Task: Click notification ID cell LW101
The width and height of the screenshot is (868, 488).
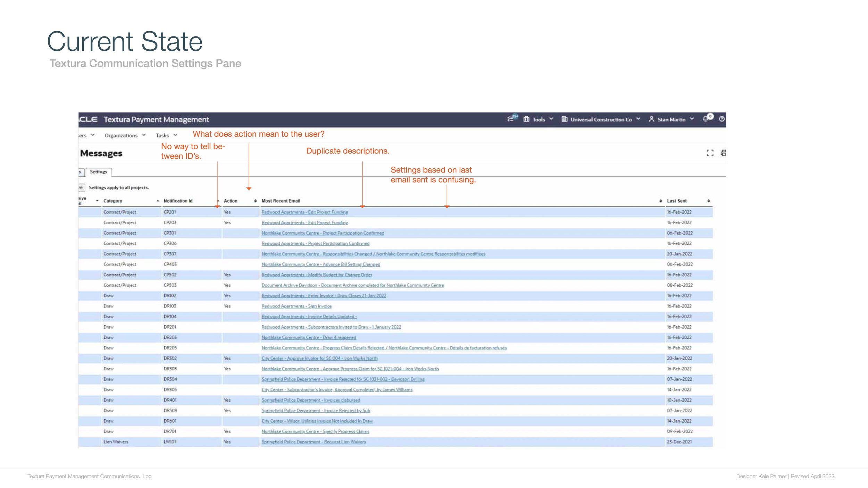Action: tap(169, 441)
